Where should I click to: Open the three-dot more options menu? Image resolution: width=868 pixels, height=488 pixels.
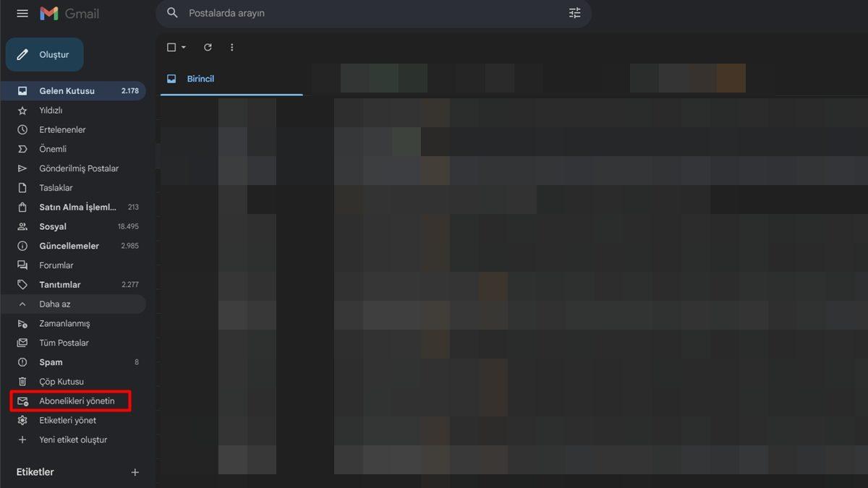point(231,48)
